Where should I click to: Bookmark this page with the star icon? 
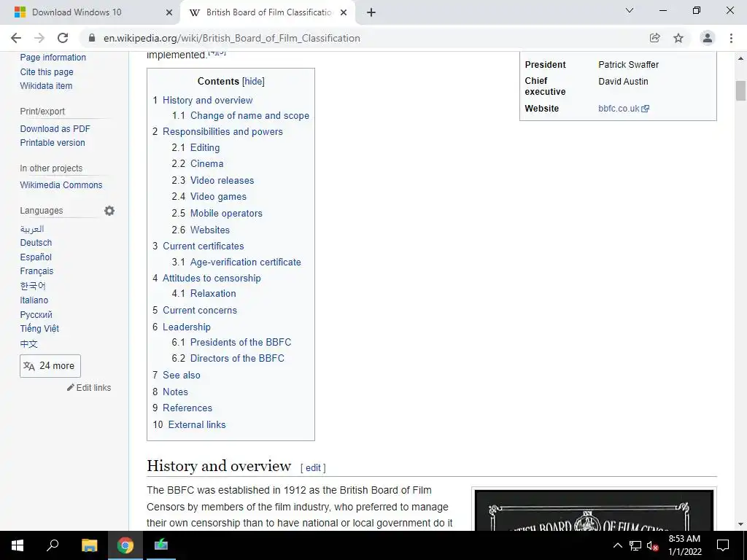(678, 38)
